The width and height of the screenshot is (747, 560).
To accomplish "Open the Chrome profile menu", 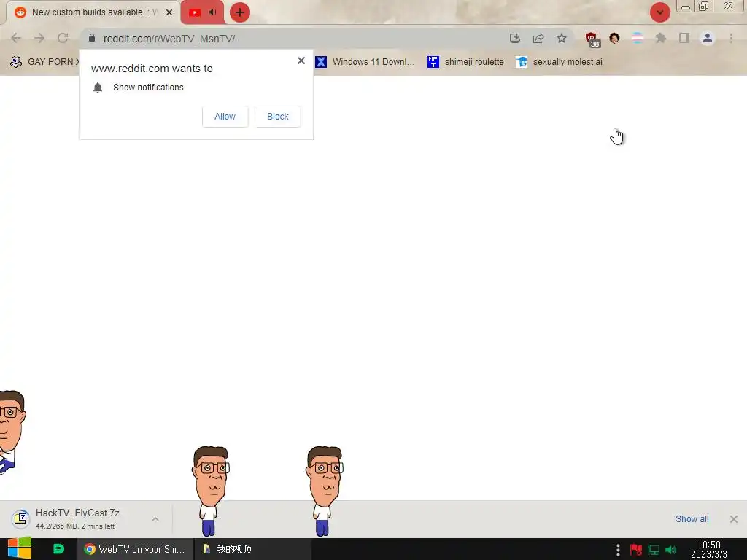I will (x=708, y=38).
